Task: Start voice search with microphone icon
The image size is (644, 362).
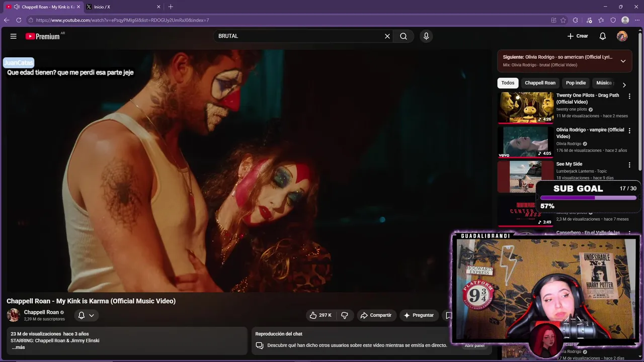Action: pyautogui.click(x=426, y=36)
